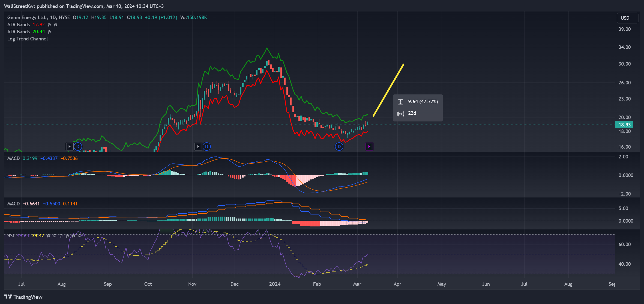
Task: Click the TradingView logo
Action: coord(23,297)
